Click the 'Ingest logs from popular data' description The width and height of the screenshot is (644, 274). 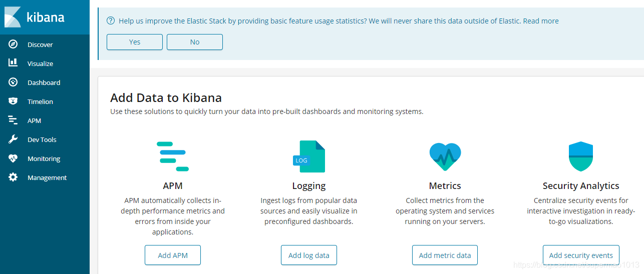(x=309, y=210)
